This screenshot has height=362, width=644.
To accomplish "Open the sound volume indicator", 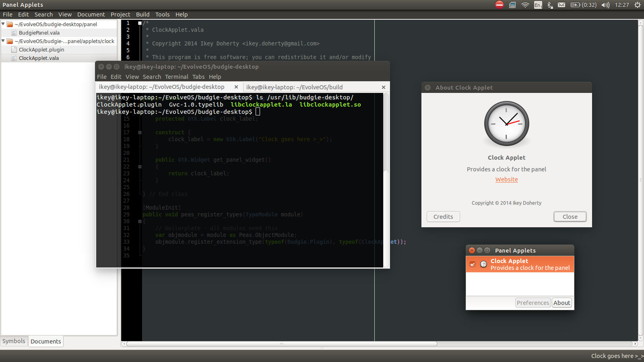I will (606, 5).
